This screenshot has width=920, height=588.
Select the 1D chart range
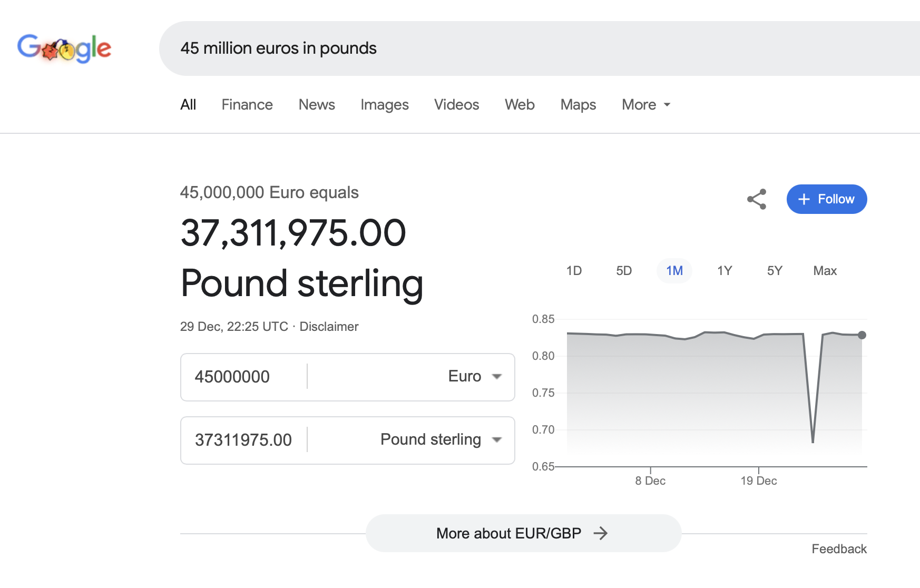[574, 271]
